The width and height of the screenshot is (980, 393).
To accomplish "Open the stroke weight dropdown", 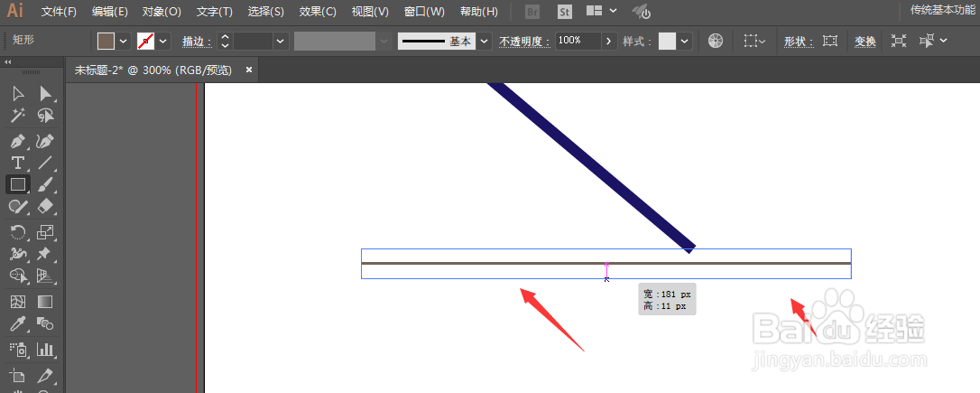I will [x=282, y=42].
